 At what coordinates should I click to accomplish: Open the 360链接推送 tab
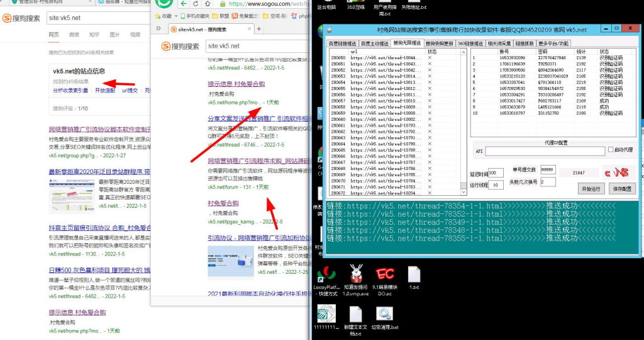[470, 43]
